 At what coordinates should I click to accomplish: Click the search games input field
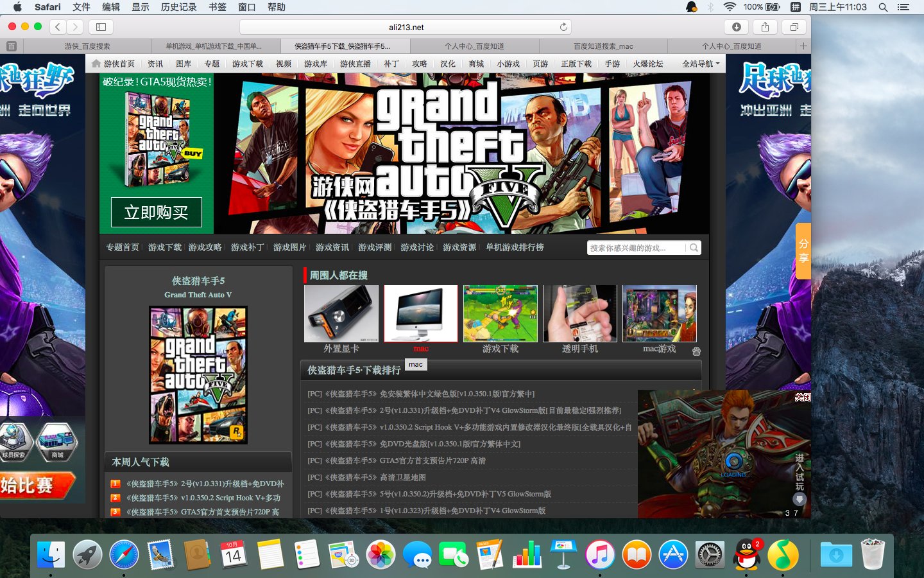point(635,248)
